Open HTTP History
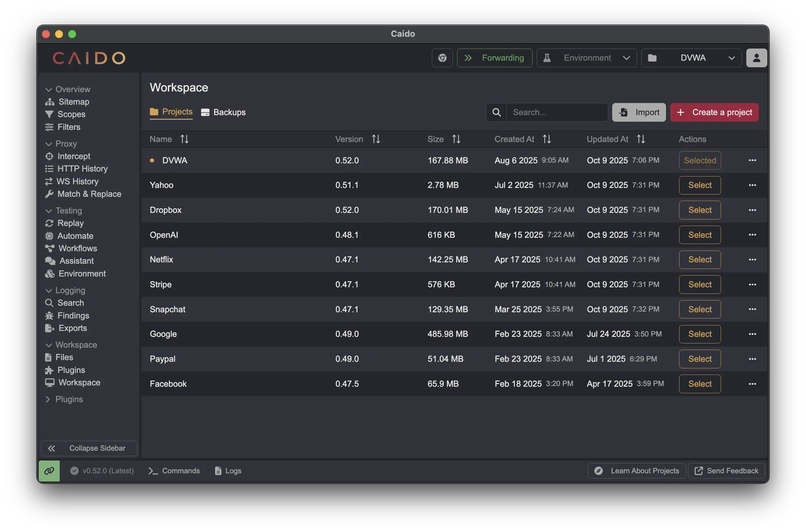This screenshot has height=532, width=806. point(76,169)
